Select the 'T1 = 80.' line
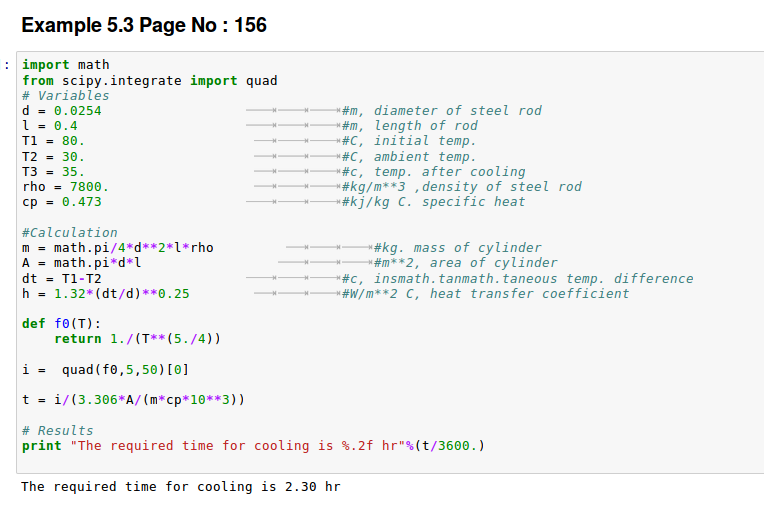764x509 pixels. pyautogui.click(x=53, y=141)
